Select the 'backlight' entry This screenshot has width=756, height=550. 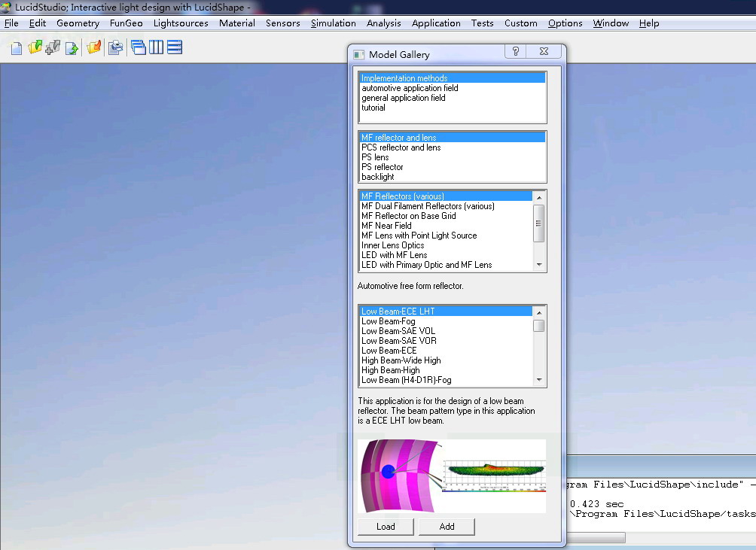(453, 177)
